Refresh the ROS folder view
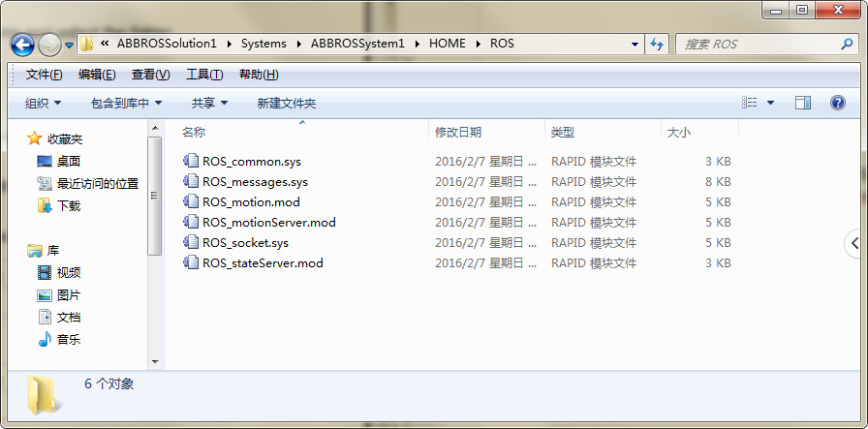The height and width of the screenshot is (429, 868). [657, 45]
